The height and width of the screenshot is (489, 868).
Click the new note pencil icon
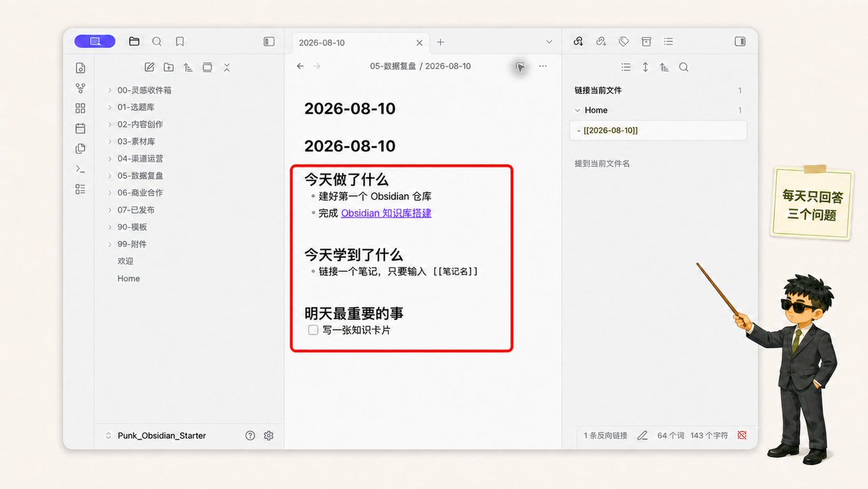pos(149,67)
